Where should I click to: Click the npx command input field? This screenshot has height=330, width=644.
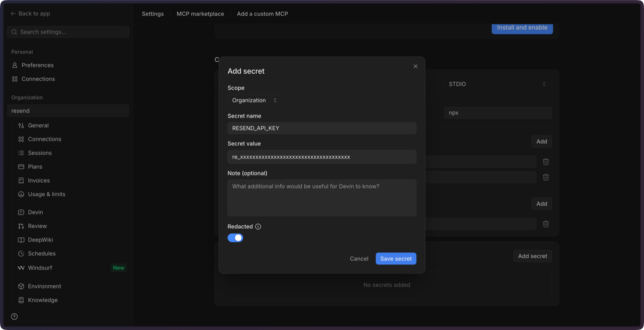pos(498,113)
